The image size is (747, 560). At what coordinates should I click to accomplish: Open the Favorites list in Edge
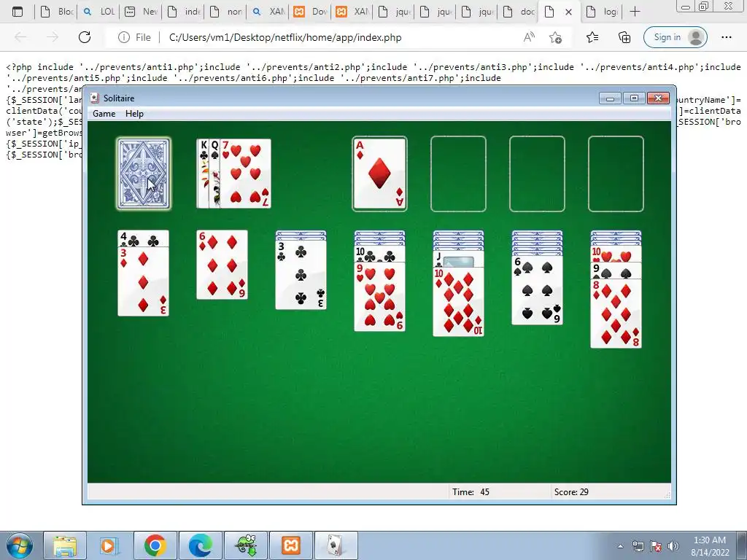pos(592,37)
